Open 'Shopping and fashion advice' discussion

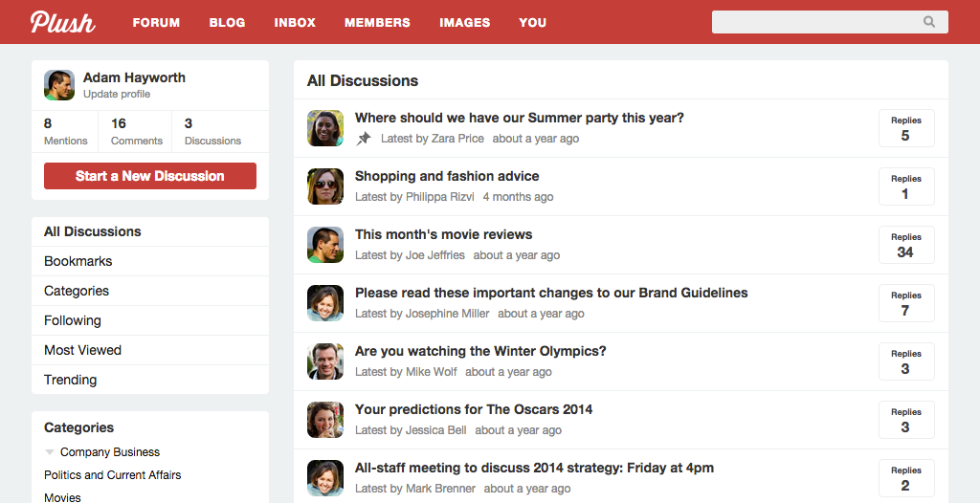point(447,176)
